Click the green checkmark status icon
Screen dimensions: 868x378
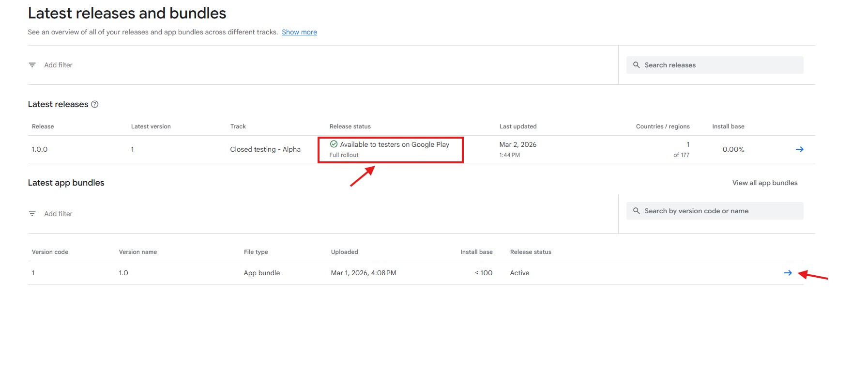(x=334, y=144)
